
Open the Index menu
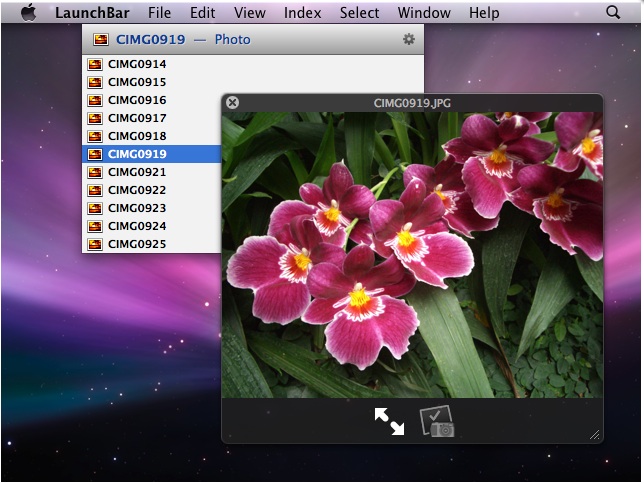(302, 13)
